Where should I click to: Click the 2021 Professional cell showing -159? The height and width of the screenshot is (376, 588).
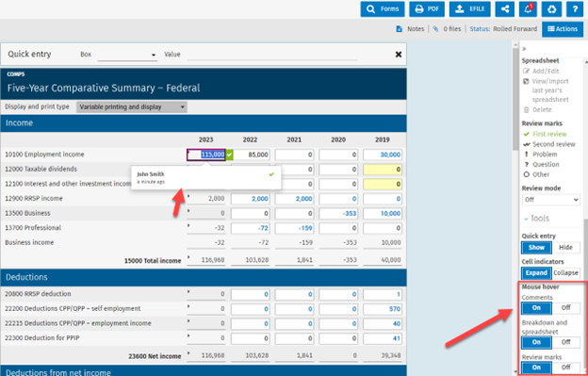294,228
